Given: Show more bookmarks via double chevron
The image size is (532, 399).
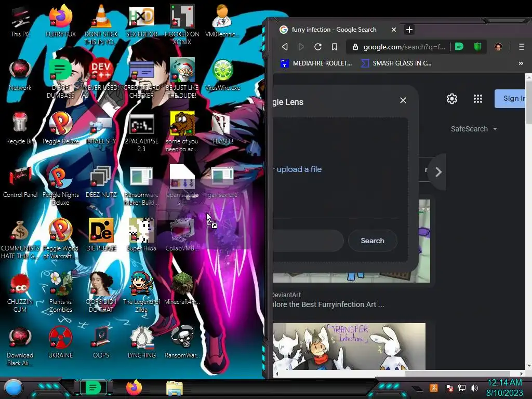Looking at the screenshot, I should 521,63.
